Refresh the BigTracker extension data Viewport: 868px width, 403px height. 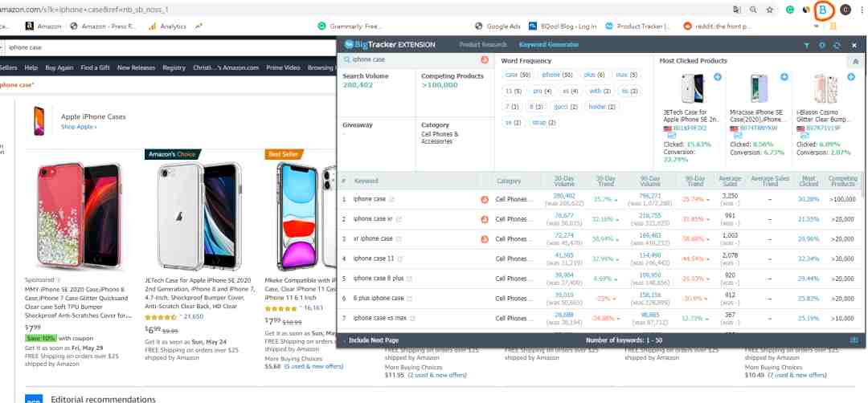coord(837,45)
